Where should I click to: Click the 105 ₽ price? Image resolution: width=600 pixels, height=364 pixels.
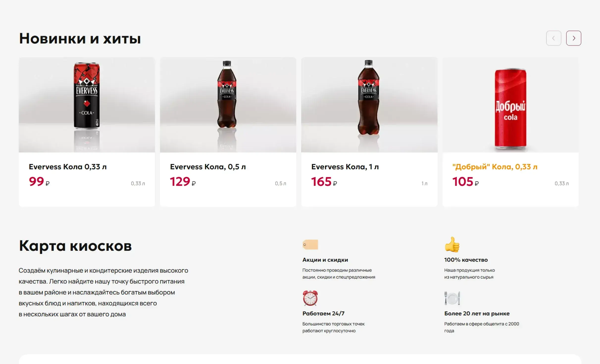(x=465, y=182)
